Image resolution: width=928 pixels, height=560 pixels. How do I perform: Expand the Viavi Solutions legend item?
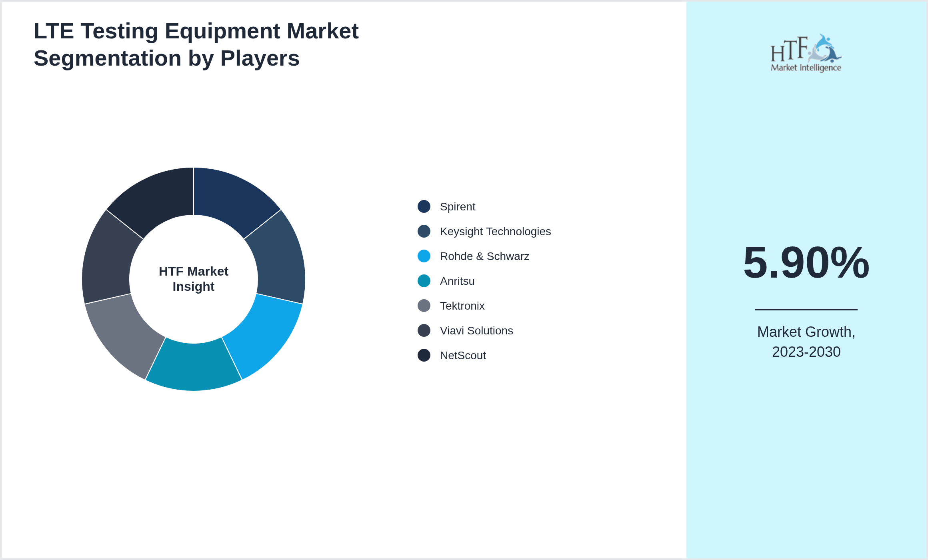coord(476,330)
